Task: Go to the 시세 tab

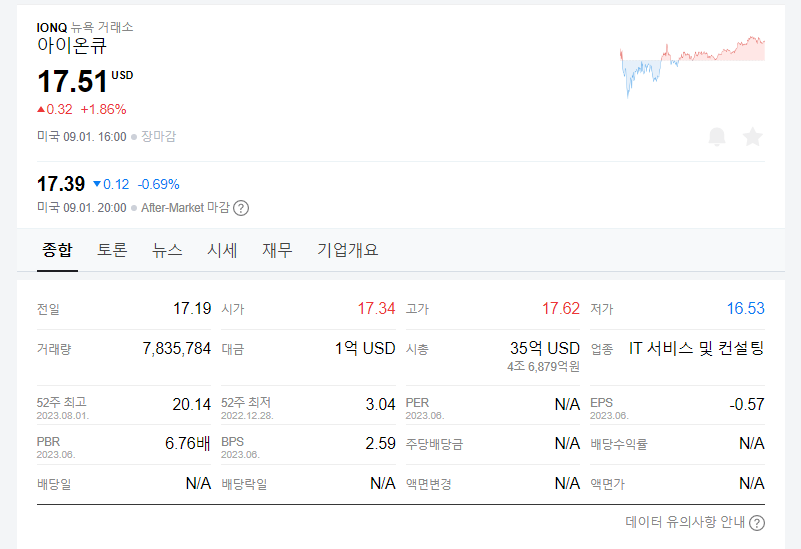Action: point(222,250)
